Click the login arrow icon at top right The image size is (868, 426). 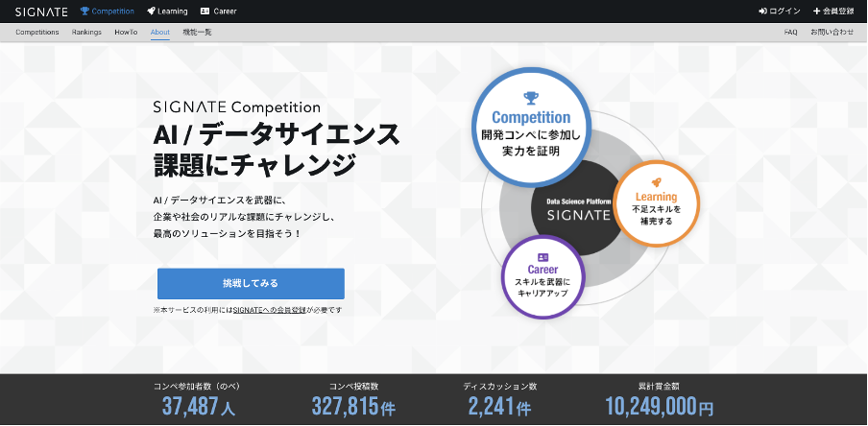click(762, 12)
